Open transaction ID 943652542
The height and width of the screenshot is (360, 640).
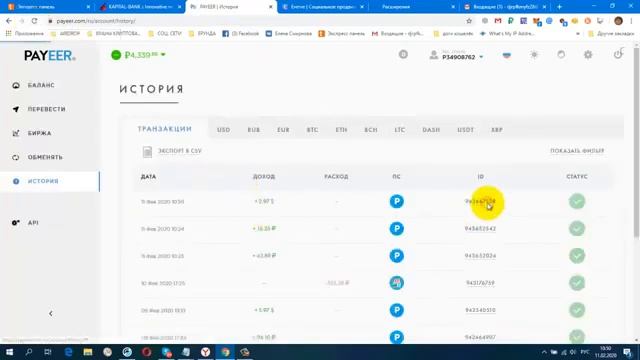click(x=480, y=229)
